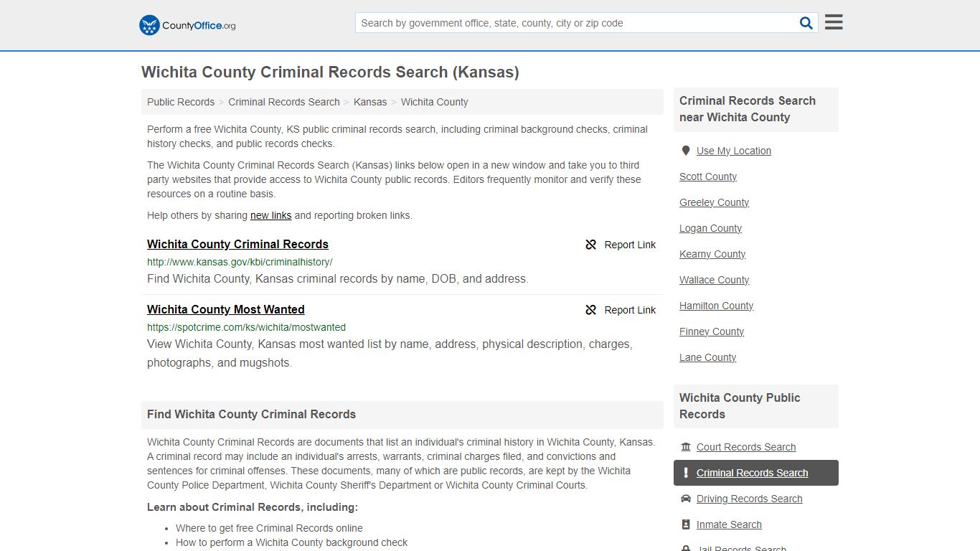Open Court Records Search sidebar link

(746, 447)
